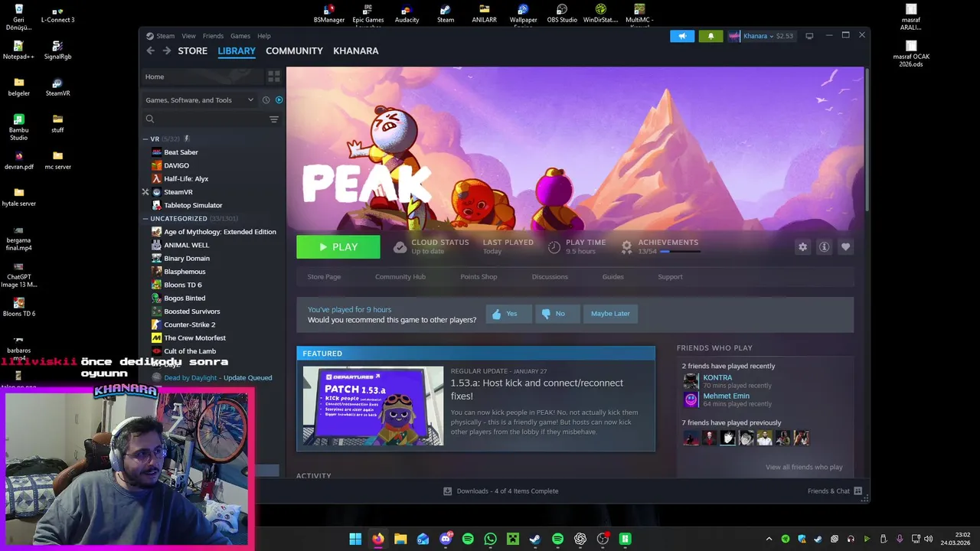The height and width of the screenshot is (551, 980).
Task: Open the Steam announcements megaphone button
Action: (682, 36)
